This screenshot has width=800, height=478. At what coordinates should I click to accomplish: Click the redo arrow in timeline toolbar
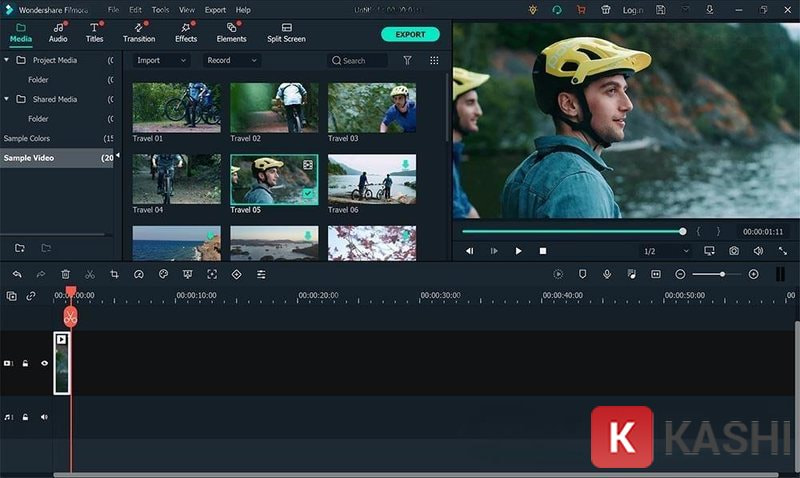point(41,274)
